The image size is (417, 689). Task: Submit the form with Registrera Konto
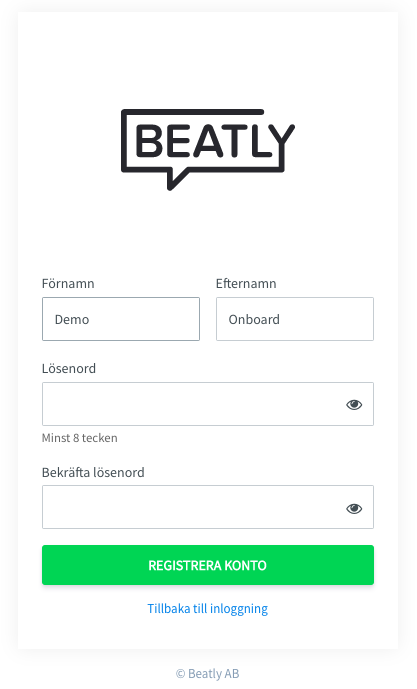pyautogui.click(x=208, y=565)
